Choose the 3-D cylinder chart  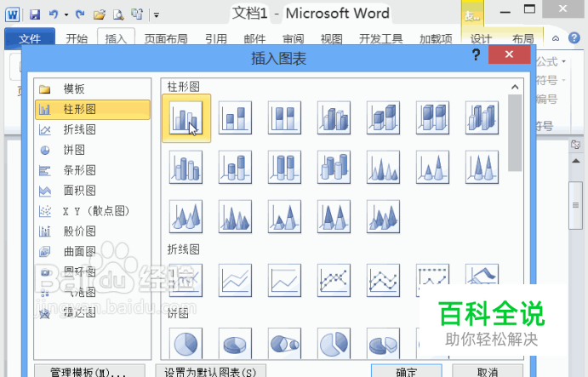[334, 168]
